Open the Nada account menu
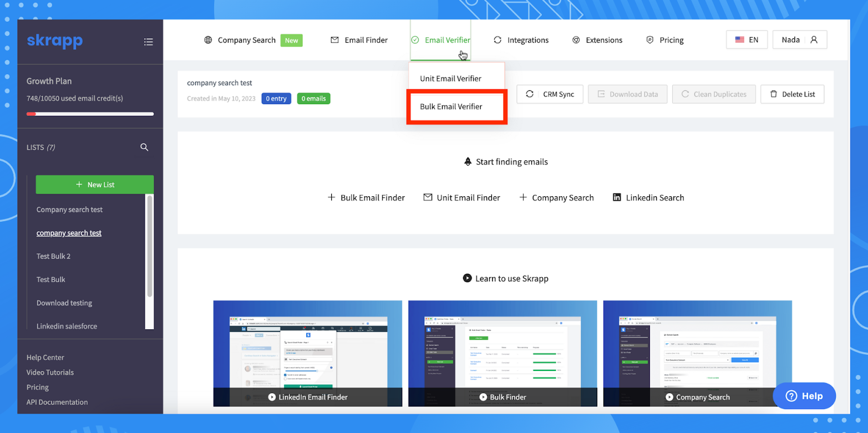Screen dimensions: 868x433 tap(800, 40)
